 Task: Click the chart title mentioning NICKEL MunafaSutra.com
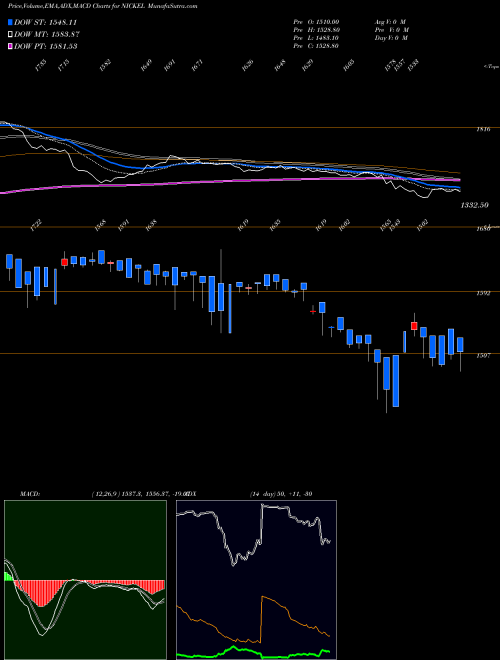[x=102, y=6]
